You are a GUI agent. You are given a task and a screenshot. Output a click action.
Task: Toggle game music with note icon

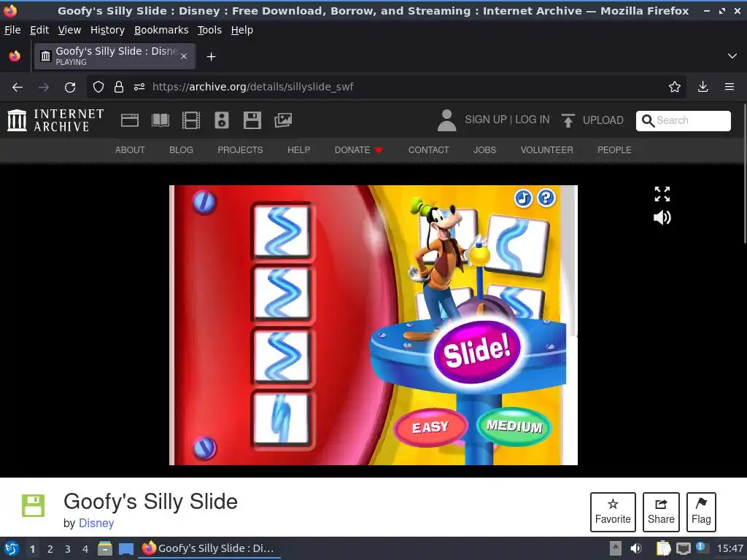click(523, 198)
